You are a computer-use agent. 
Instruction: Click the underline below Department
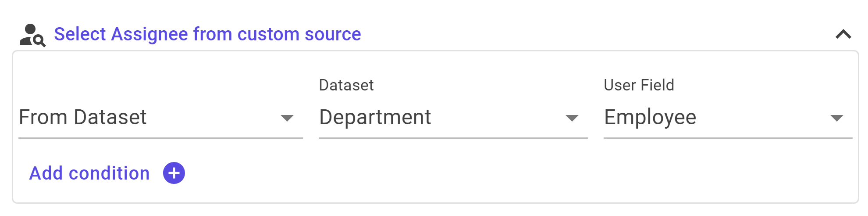click(x=453, y=138)
